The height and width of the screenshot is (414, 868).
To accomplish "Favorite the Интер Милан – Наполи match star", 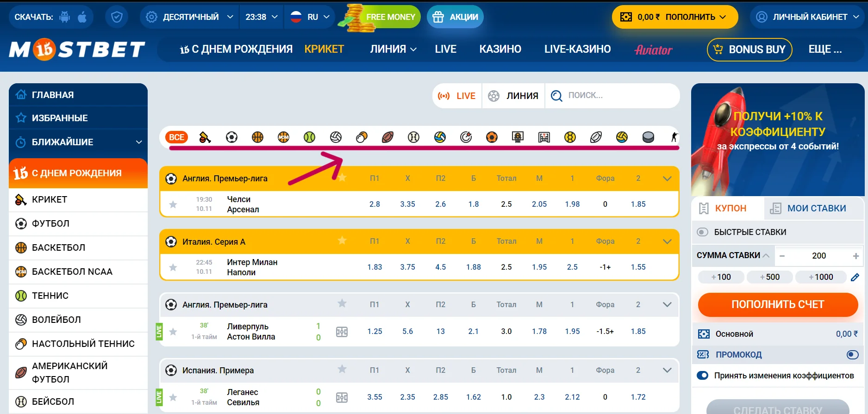I will [x=173, y=267].
